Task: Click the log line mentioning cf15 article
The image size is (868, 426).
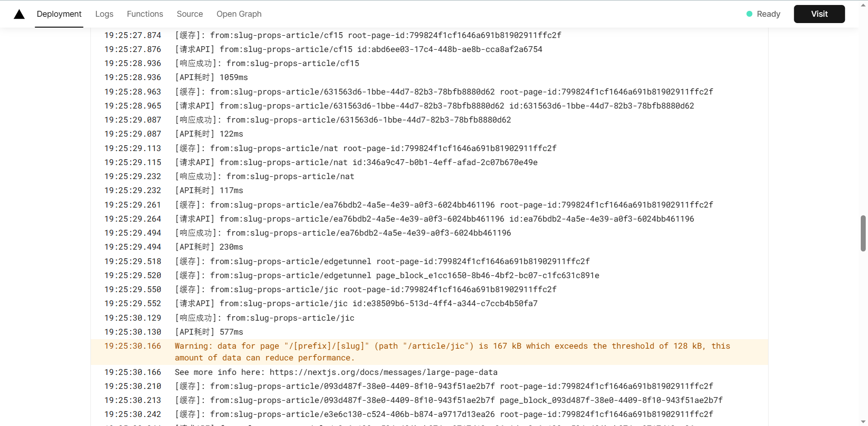Action: (367, 35)
